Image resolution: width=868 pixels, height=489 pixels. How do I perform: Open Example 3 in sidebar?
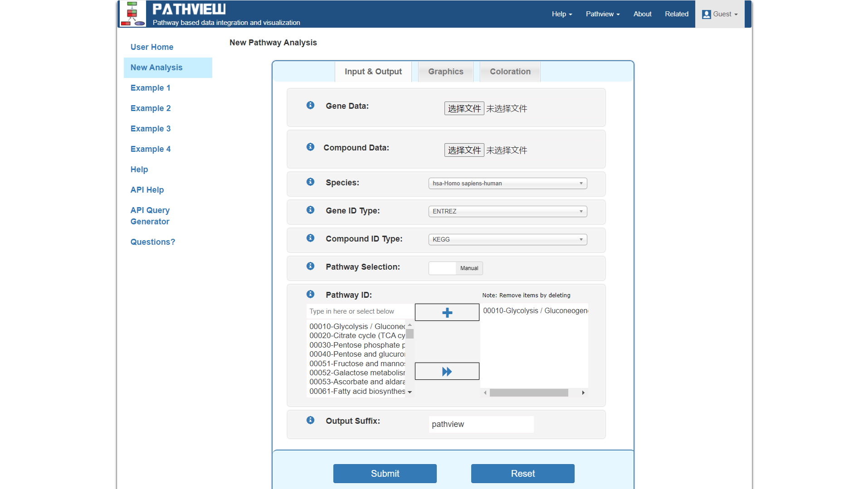151,129
